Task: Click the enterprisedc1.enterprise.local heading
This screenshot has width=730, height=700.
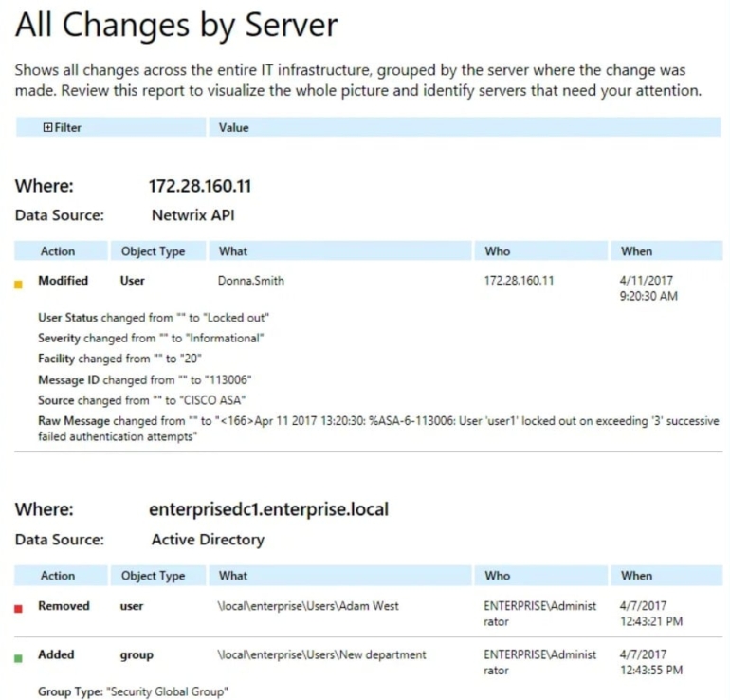Action: pos(268,509)
